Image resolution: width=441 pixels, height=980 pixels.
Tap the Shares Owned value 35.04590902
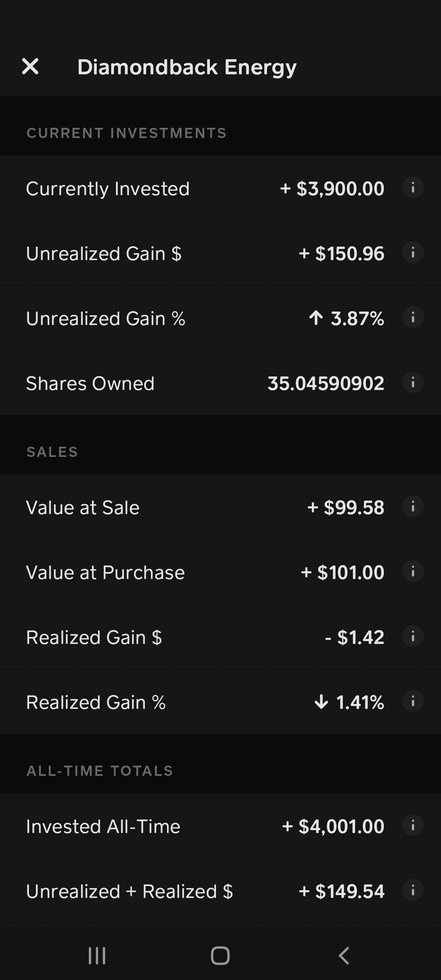[x=326, y=383]
